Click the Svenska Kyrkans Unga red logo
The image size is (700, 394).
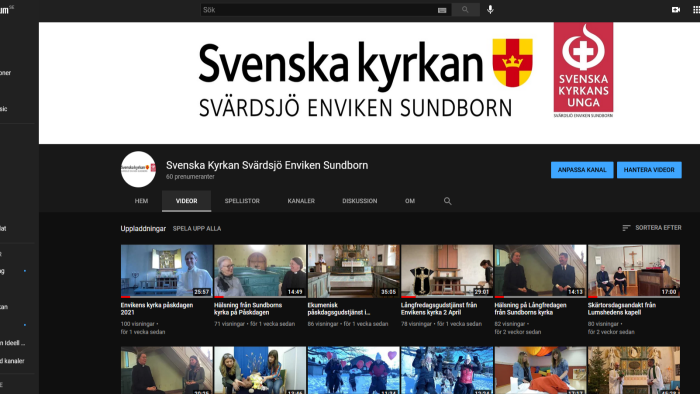click(583, 70)
